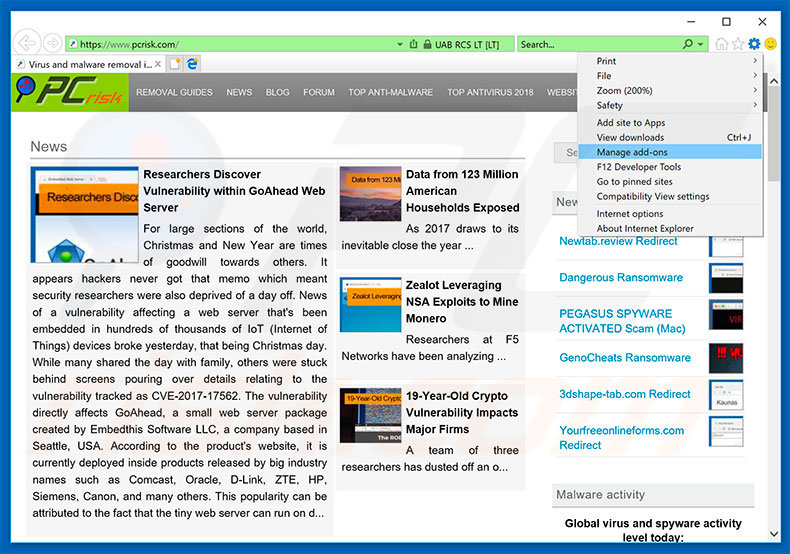Open Yourfreeonlineforms.com Redirect link
Image resolution: width=790 pixels, height=554 pixels.
622,438
